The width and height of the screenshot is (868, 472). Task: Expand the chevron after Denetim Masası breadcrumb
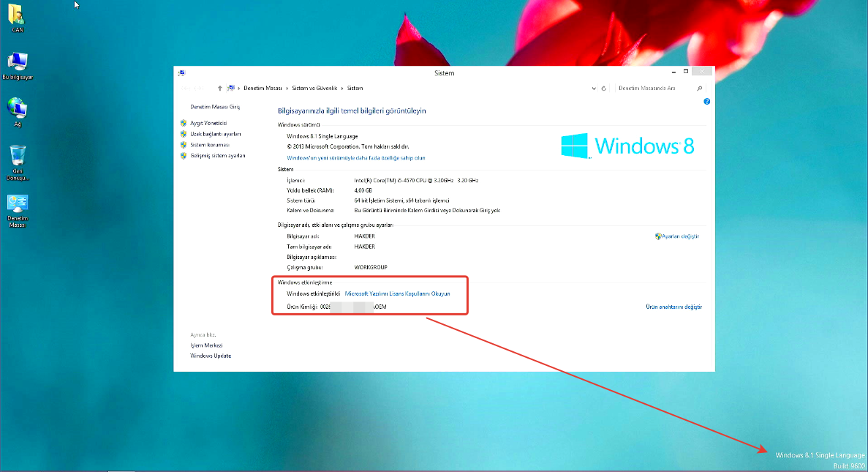287,88
